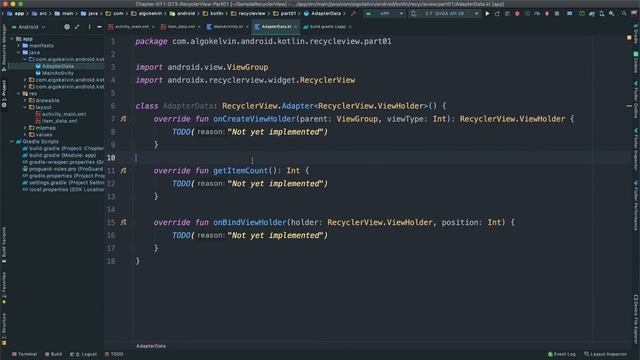This screenshot has width=640, height=360.
Task: Click the override gutter icon on line 7
Action: point(123,119)
